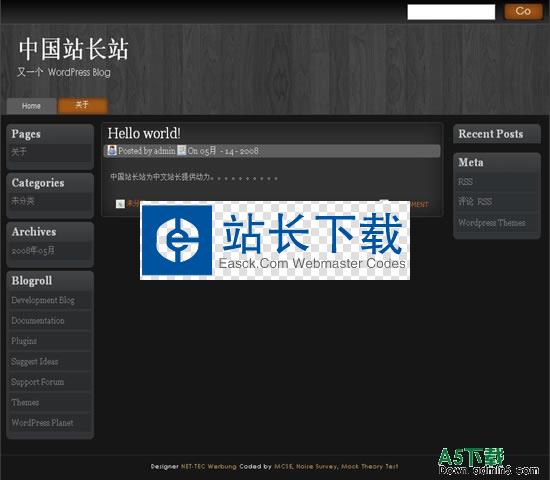Open the Noise Survey footer link
This screenshot has width=550, height=480.
coord(317,466)
